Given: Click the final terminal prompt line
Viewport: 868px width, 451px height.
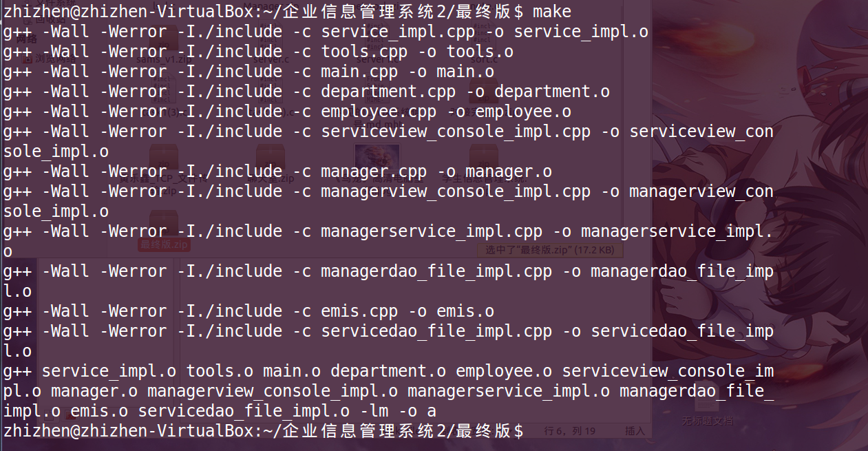Looking at the screenshot, I should 263,431.
